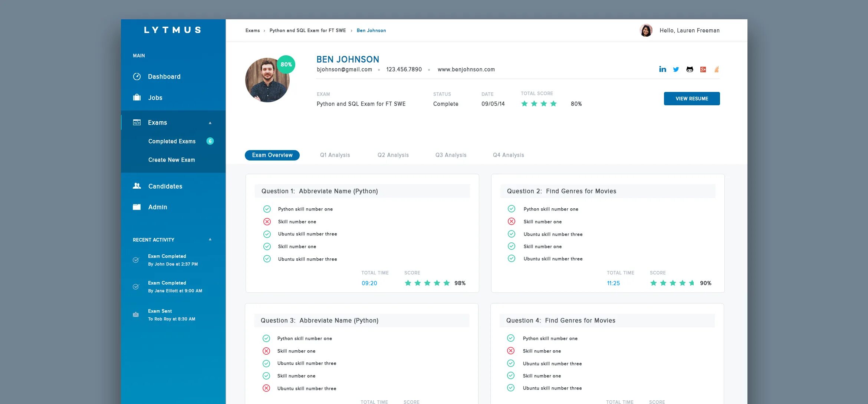Click red X beside Question 1 skill
The image size is (868, 404).
(267, 222)
